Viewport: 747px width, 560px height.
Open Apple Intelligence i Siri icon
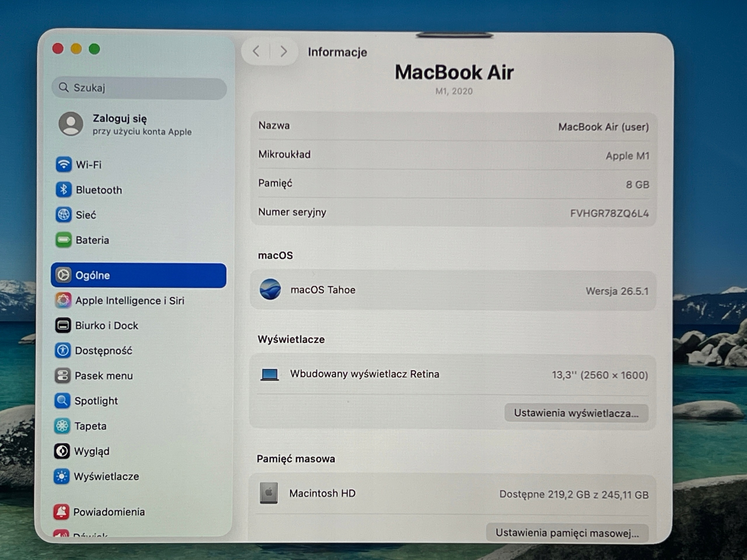[63, 300]
